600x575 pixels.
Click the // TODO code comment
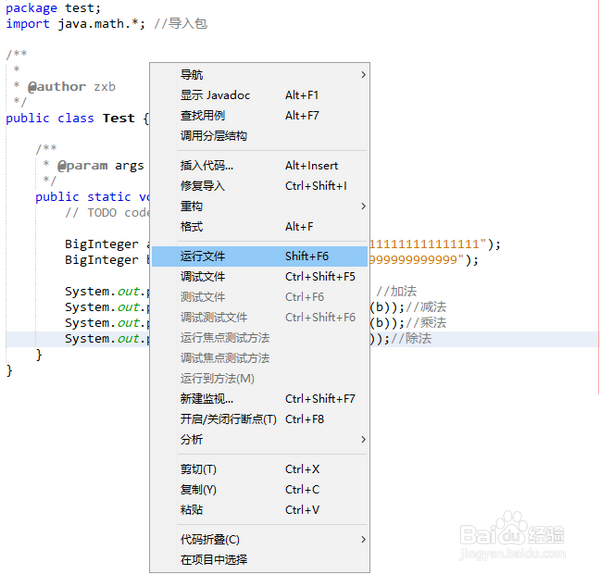point(107,213)
